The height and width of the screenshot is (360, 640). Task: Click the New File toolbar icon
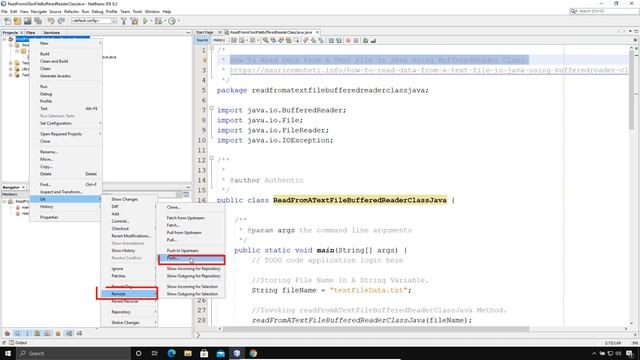click(x=7, y=21)
